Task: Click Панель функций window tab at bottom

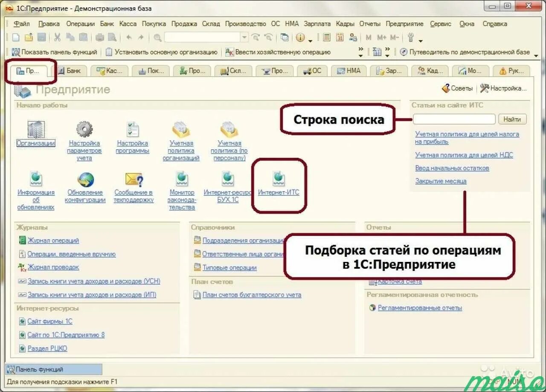Action: click(x=54, y=369)
